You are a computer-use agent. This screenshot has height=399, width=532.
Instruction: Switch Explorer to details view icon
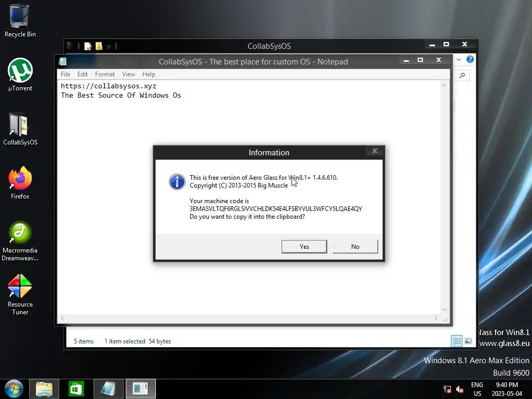point(457,341)
